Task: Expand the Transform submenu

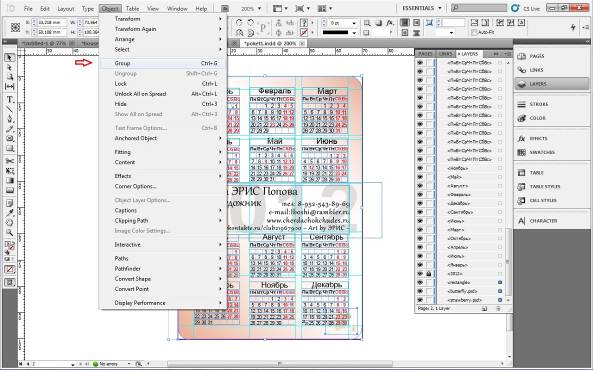Action: 163,19
